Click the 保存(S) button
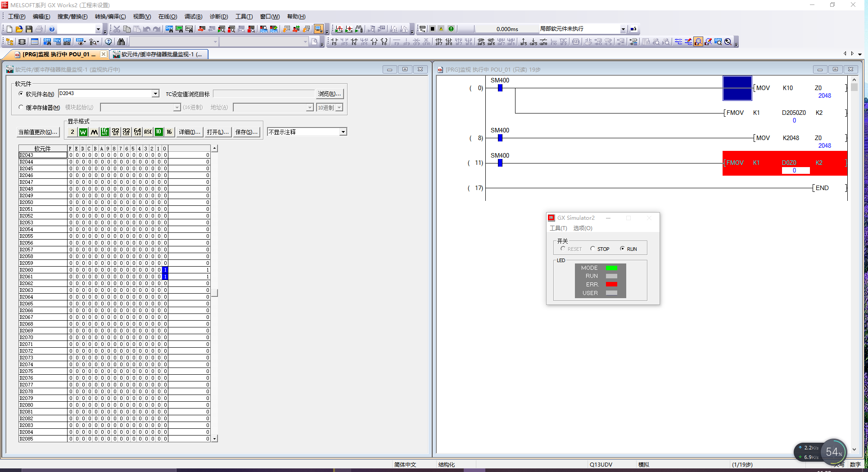868x472 pixels. [246, 132]
